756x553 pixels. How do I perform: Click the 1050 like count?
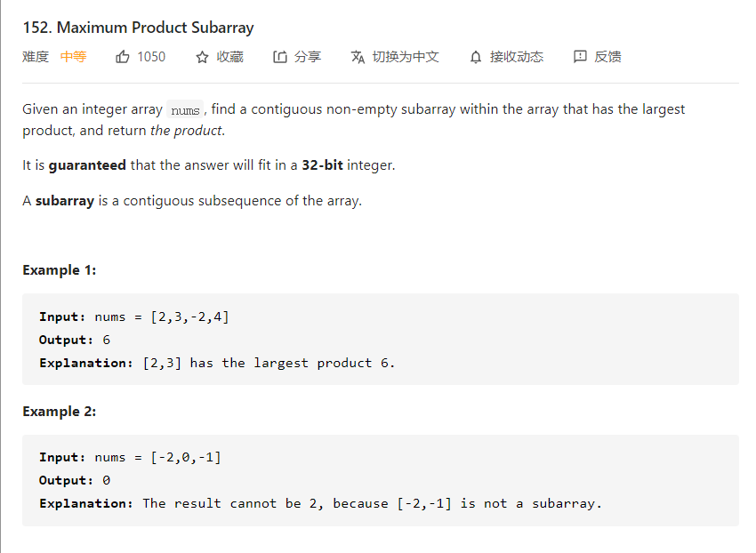point(151,57)
